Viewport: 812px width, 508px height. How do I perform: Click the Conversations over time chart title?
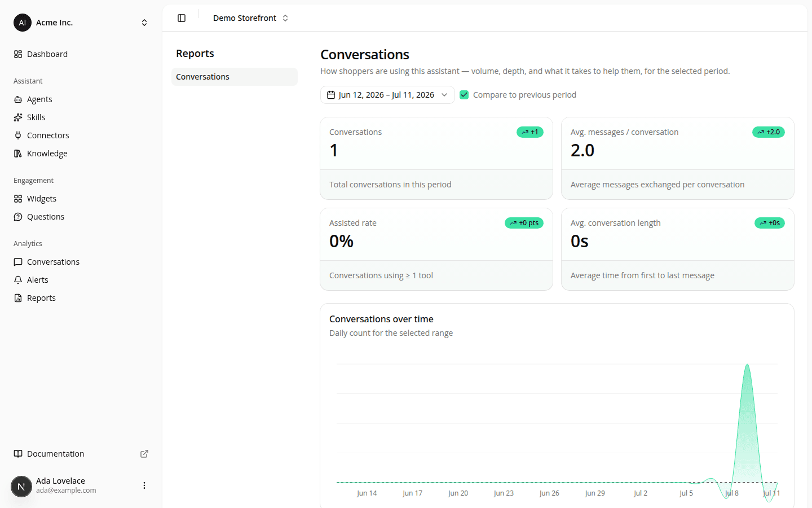[x=381, y=319]
